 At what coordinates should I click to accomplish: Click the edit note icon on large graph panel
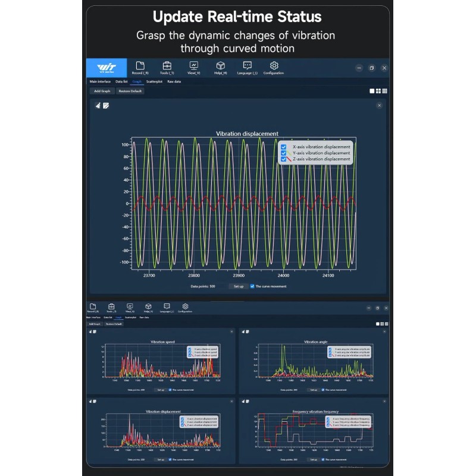(x=106, y=105)
